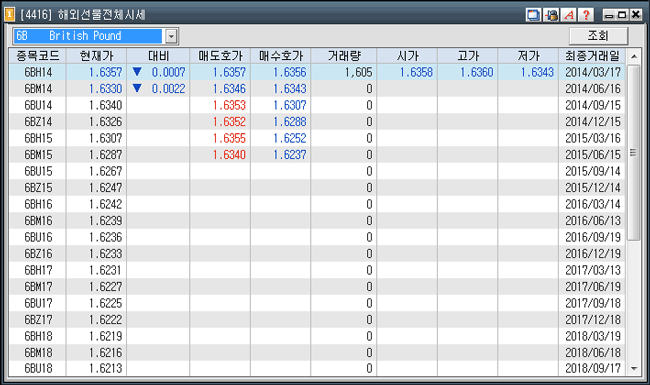Select the 6BU15 contract code
The image size is (650, 385).
[38, 171]
